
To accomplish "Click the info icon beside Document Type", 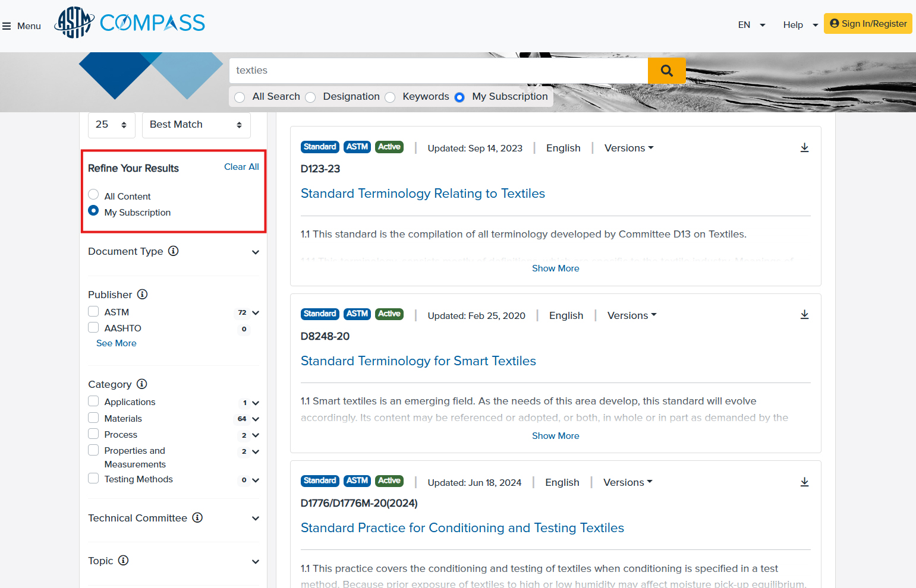I will (174, 251).
